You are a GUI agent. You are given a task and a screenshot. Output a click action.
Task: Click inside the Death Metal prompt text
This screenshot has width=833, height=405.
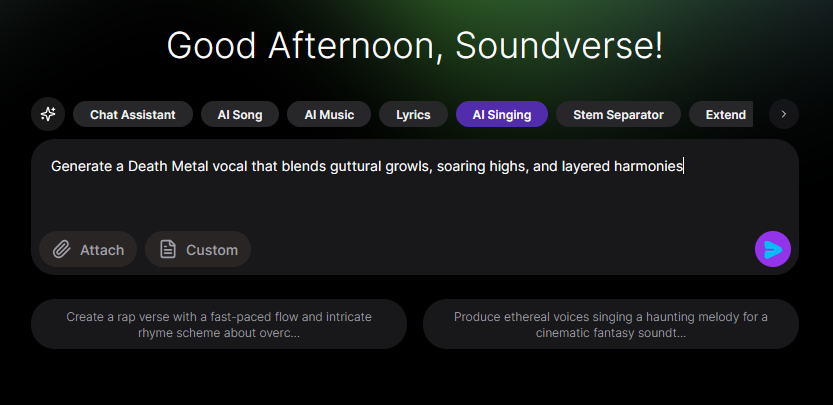367,166
